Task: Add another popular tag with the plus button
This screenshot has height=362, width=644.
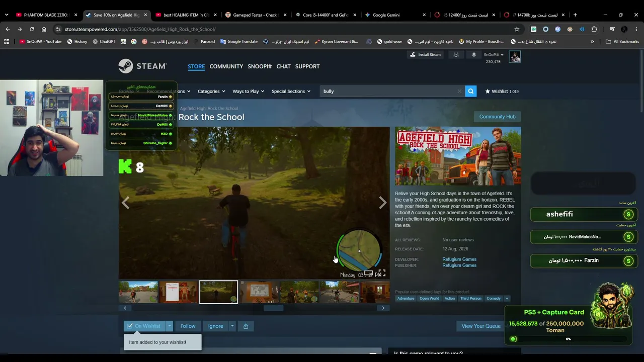Action: pos(507,299)
